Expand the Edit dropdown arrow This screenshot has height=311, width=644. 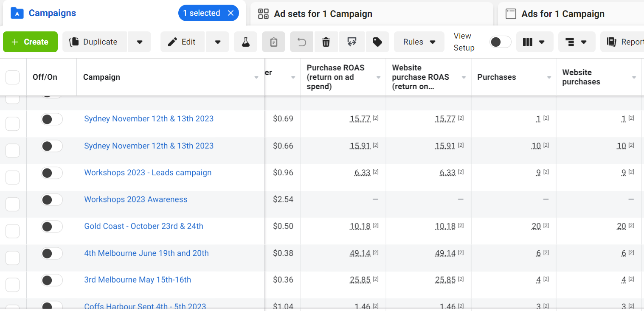(217, 42)
